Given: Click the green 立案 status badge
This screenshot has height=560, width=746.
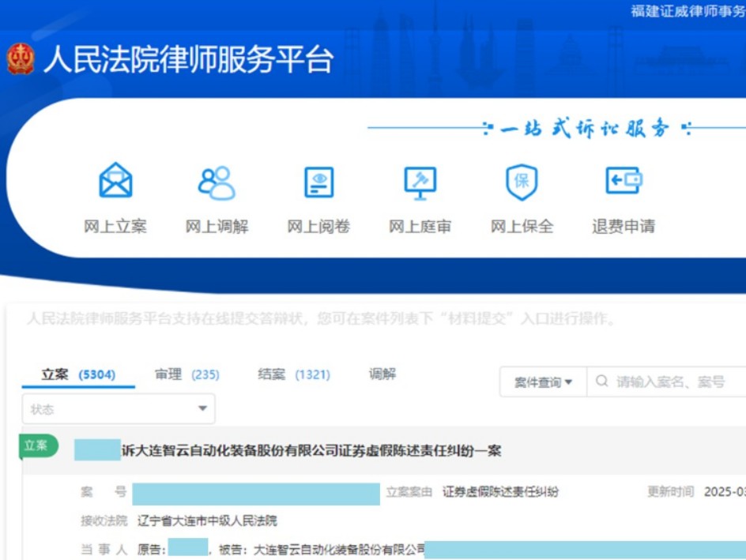Looking at the screenshot, I should pos(38,446).
